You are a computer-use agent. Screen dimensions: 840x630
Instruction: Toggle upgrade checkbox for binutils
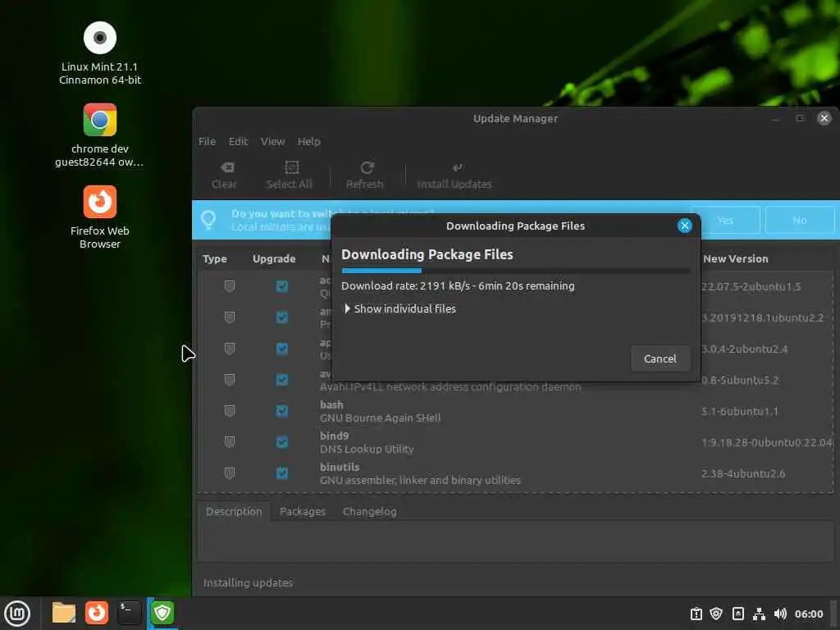point(282,473)
